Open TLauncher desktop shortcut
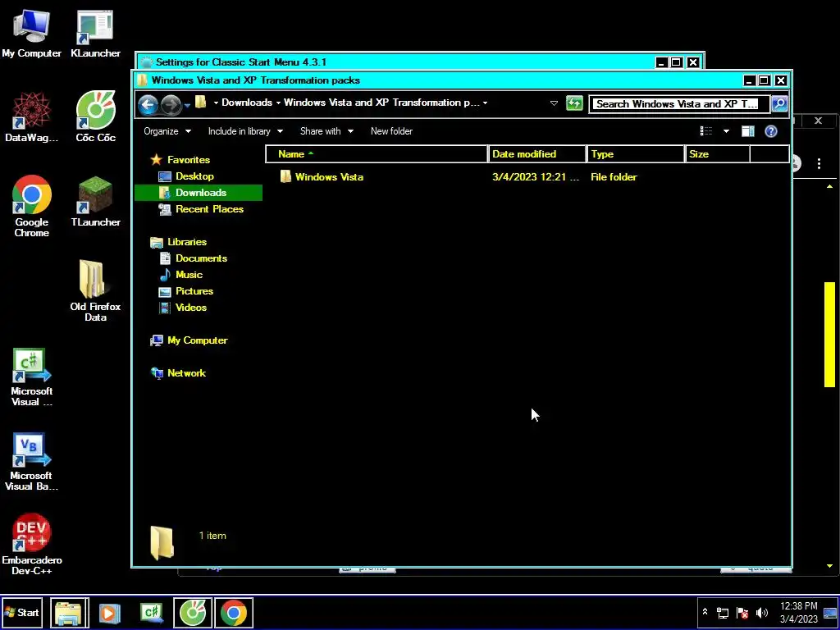Viewport: 840px width, 630px height. click(x=95, y=202)
